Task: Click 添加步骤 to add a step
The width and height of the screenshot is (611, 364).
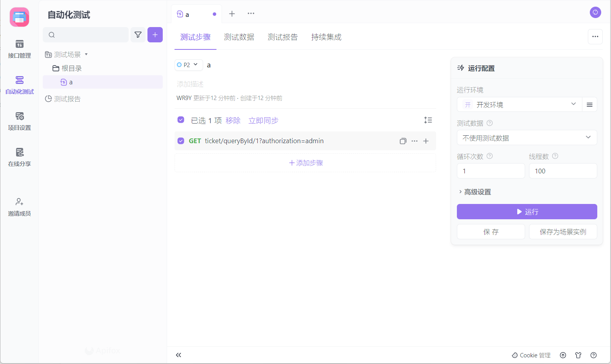Action: click(305, 163)
